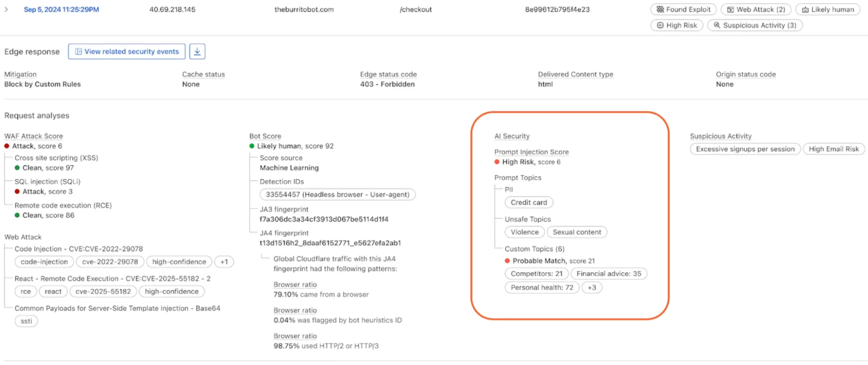Select detection ID 33554457 Headless browser badge
This screenshot has height=365, width=868.
tap(337, 194)
